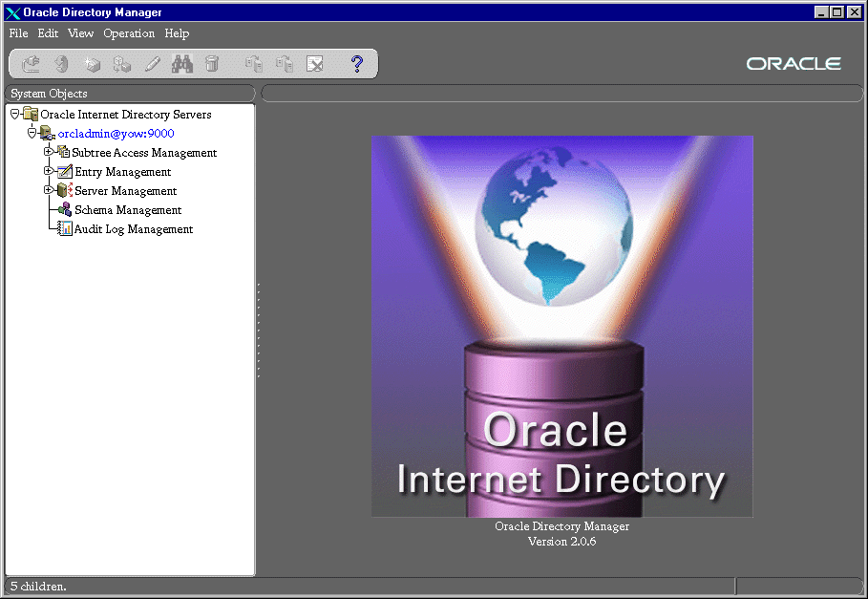Image resolution: width=868 pixels, height=599 pixels.
Task: Open the File menu
Action: click(18, 33)
